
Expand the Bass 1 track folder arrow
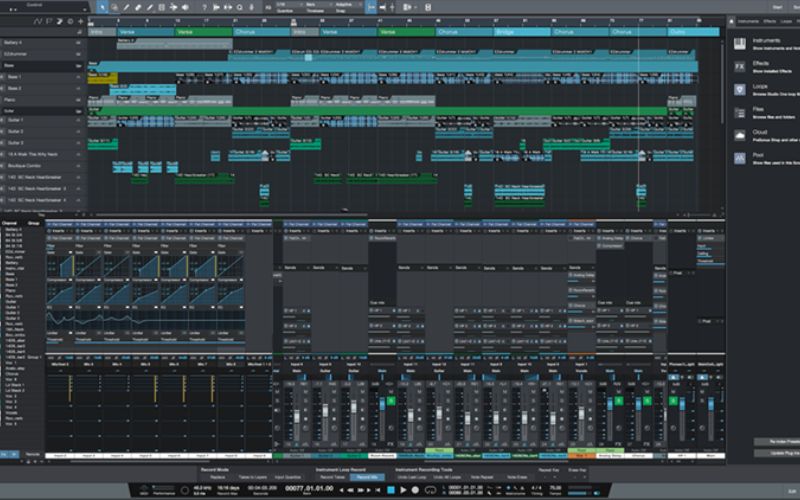(4, 76)
